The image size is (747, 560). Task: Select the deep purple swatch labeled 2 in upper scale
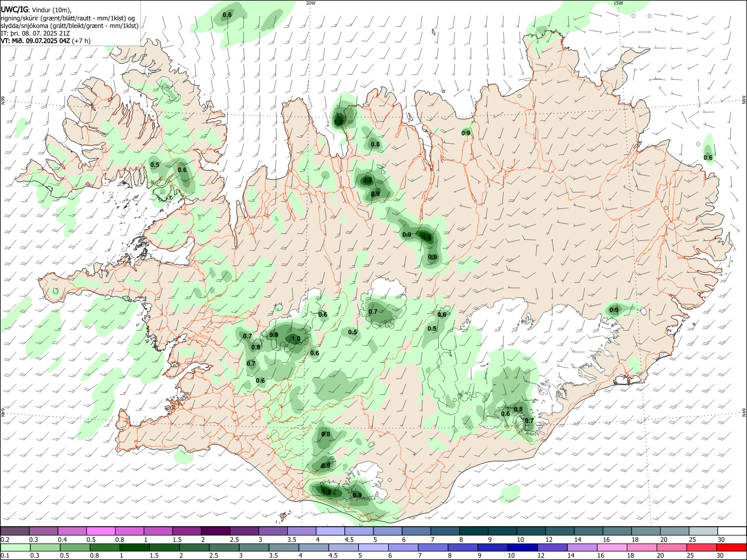point(215,531)
